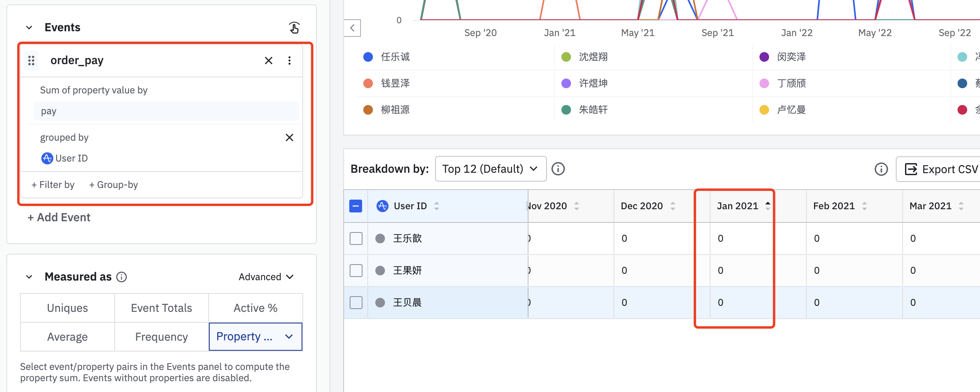Remove the grouped by User ID clause

pos(290,137)
